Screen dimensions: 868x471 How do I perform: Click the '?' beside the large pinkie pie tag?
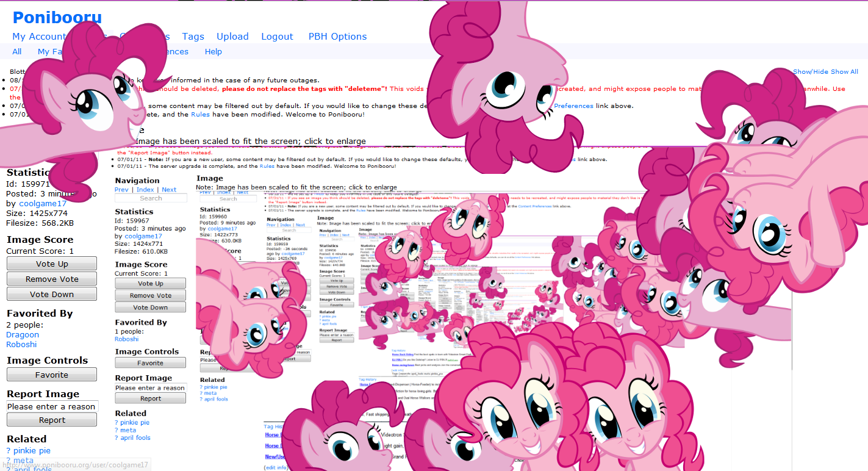click(9, 451)
